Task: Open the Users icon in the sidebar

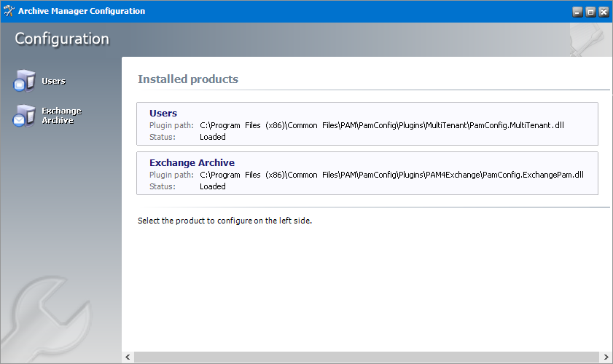Action: pyautogui.click(x=24, y=82)
